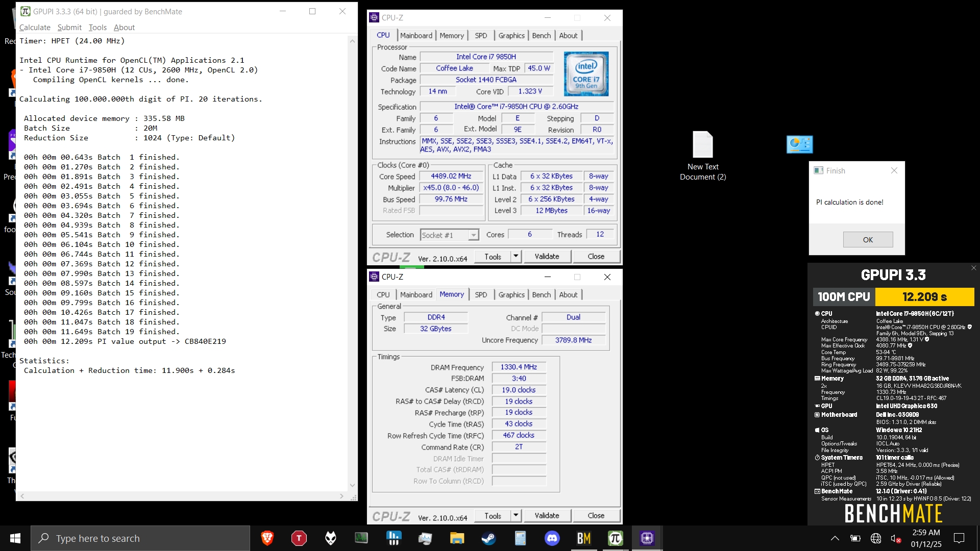
Task: Select New Text Document (2) on the desktop
Action: 703,156
